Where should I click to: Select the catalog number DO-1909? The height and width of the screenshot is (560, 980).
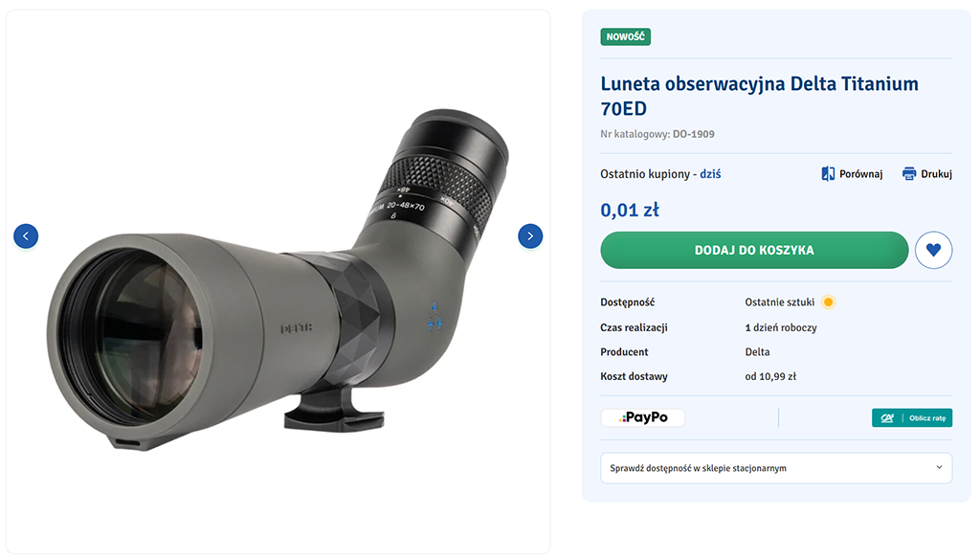click(693, 134)
